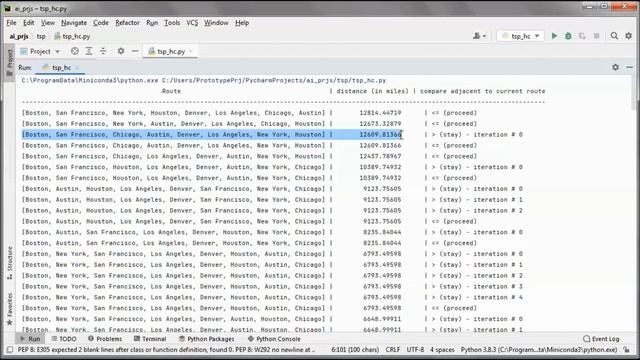Run the tsp_hc configuration with green play icon

pyautogui.click(x=554, y=36)
